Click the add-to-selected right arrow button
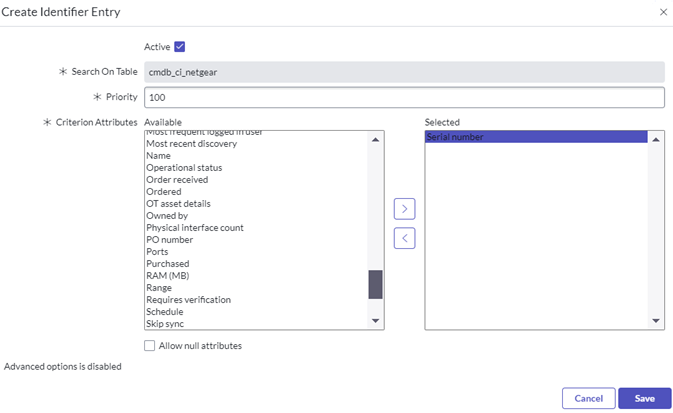673x413 pixels. pyautogui.click(x=405, y=209)
